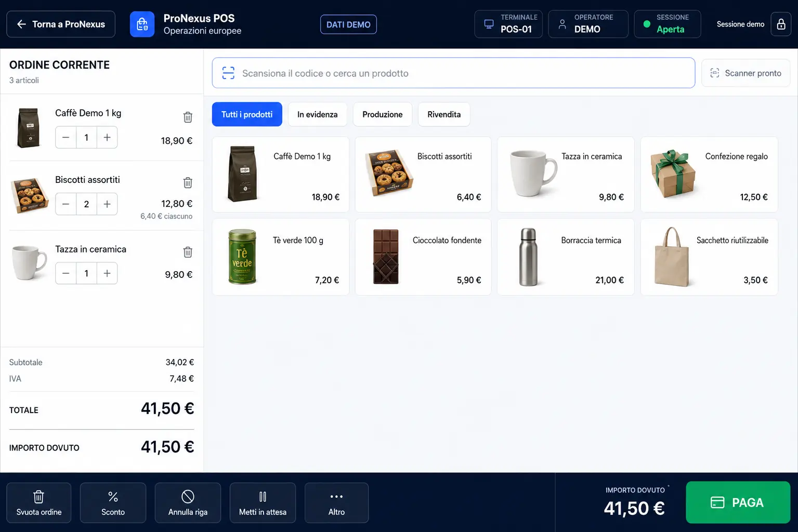Apply a discount with Sconto
This screenshot has height=532, width=798.
[113, 503]
